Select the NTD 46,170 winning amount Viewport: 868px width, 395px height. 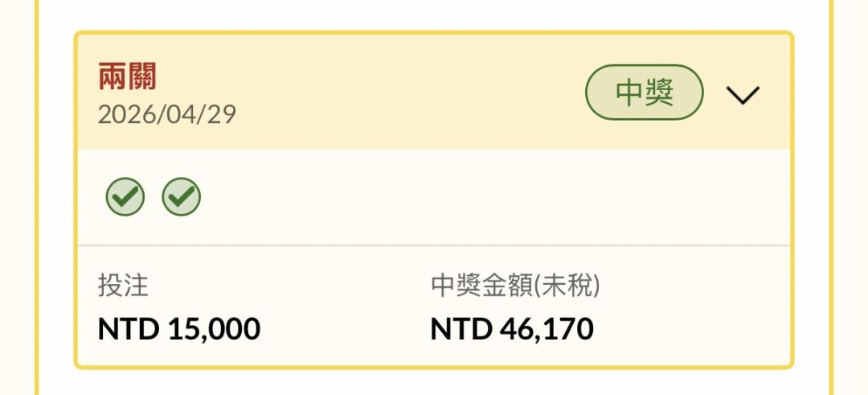tap(512, 328)
